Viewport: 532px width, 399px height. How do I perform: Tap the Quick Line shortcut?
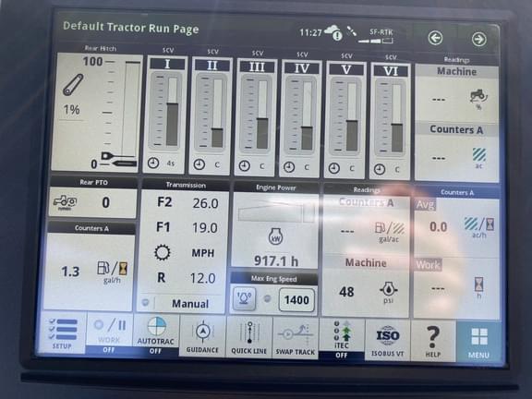tap(248, 336)
